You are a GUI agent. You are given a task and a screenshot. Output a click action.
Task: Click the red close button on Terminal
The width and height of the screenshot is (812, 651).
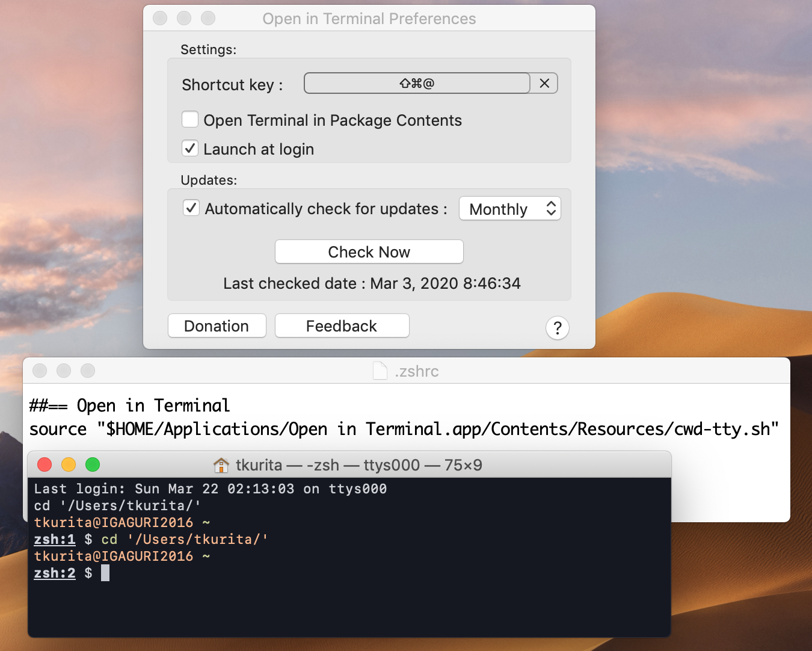[45, 464]
